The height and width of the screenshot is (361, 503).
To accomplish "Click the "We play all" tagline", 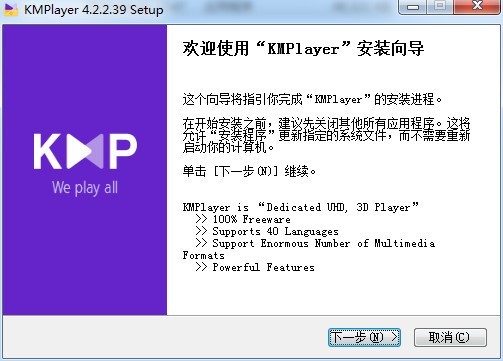I will 85,188.
